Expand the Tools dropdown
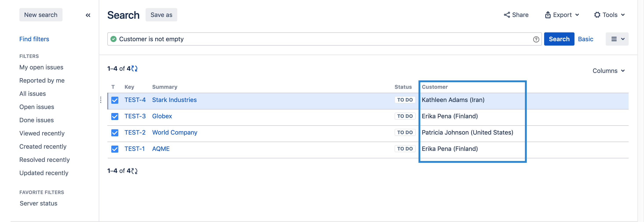This screenshot has width=644, height=222. [x=609, y=15]
